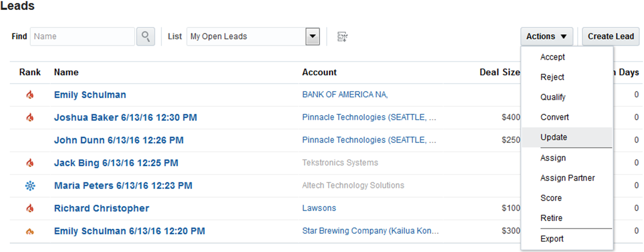Click the orange warm rank icon on the last lead row
The image size is (644, 252).
pyautogui.click(x=30, y=231)
